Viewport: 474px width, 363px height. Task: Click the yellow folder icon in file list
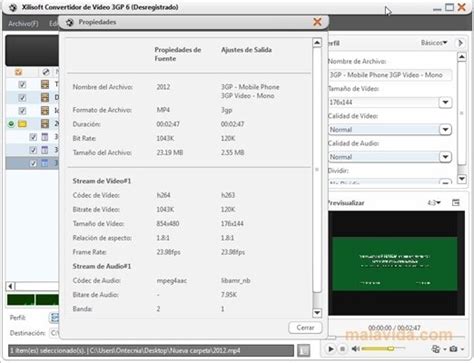pos(22,124)
